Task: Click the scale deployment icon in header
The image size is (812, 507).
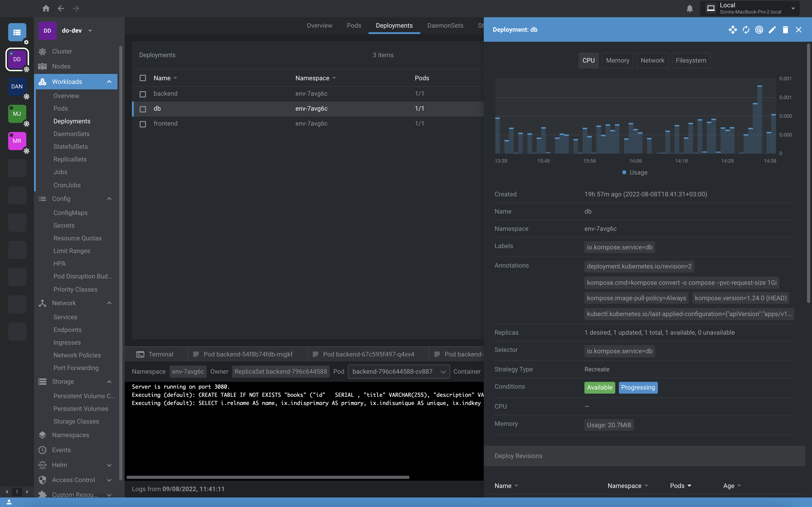Action: (732, 30)
